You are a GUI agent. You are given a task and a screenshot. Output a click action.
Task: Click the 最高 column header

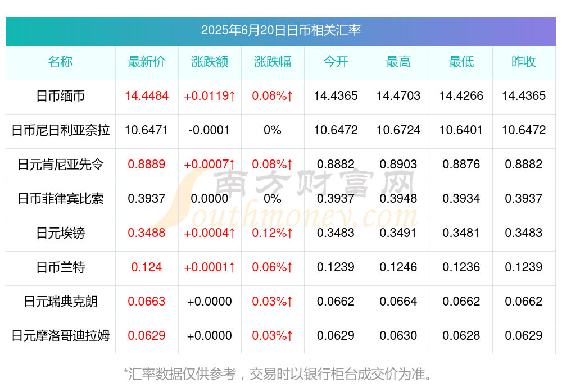(x=398, y=62)
